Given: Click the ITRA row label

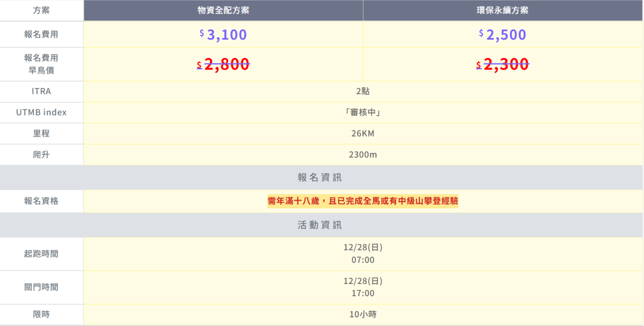Looking at the screenshot, I should [x=41, y=91].
